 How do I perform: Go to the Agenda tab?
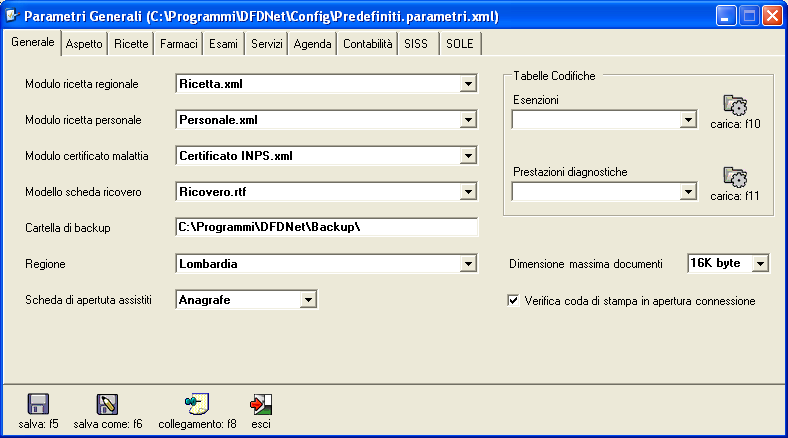point(312,45)
